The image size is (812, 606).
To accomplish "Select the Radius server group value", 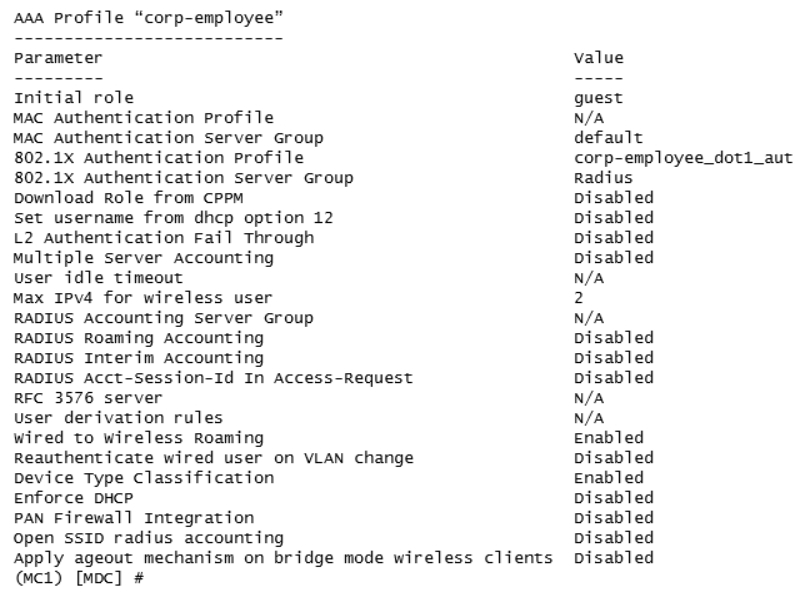I will (603, 178).
